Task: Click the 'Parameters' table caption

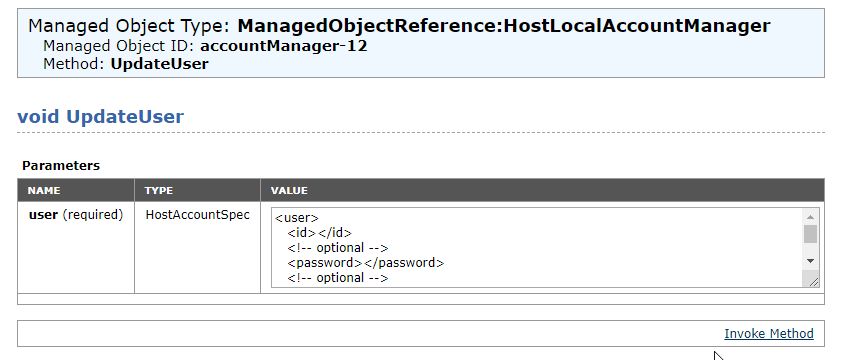Action: tap(61, 165)
